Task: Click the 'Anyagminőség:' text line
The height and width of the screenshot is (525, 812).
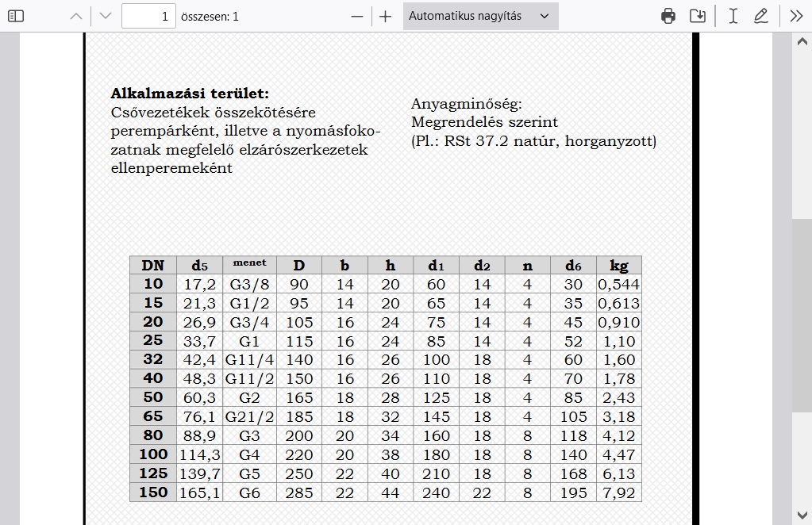Action: [x=467, y=104]
